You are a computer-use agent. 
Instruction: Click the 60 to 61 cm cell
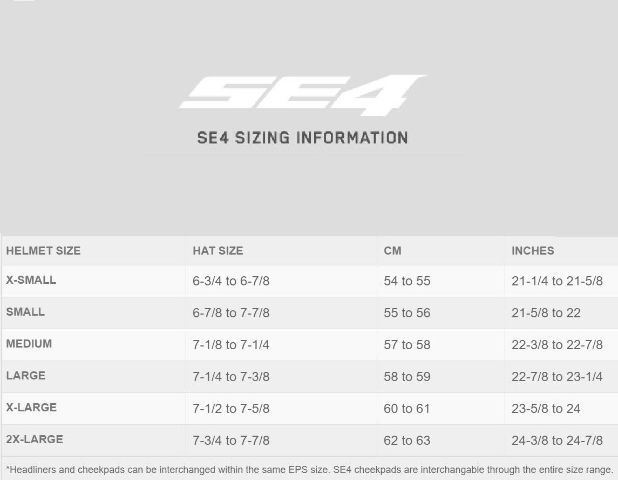click(407, 409)
